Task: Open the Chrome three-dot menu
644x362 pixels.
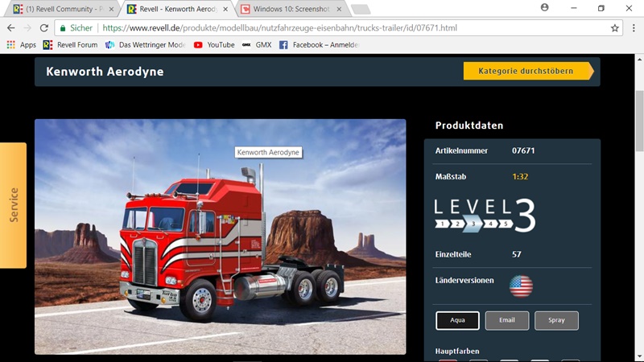Action: (634, 28)
